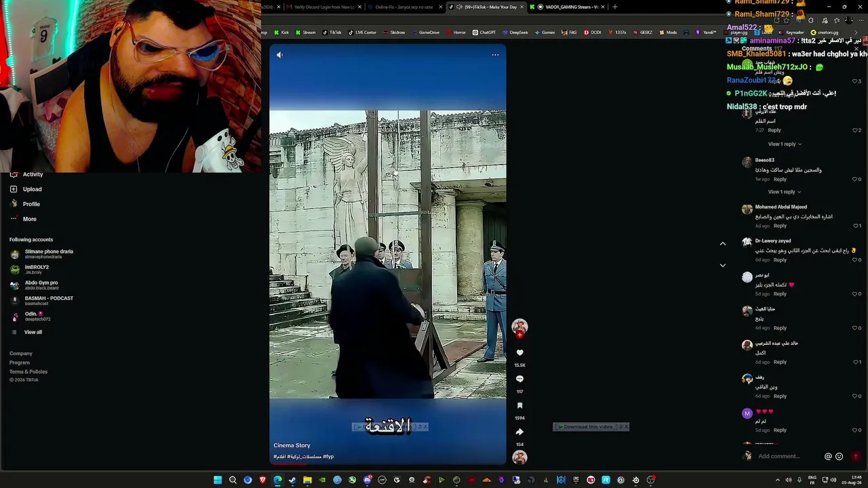Viewport: 868px width, 488px height.
Task: Click the Add comment input field
Action: (787, 457)
